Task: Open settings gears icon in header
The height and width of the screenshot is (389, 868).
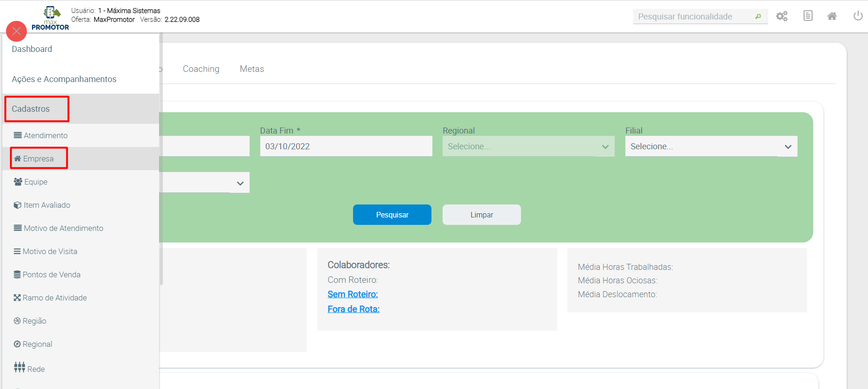Action: pos(782,16)
